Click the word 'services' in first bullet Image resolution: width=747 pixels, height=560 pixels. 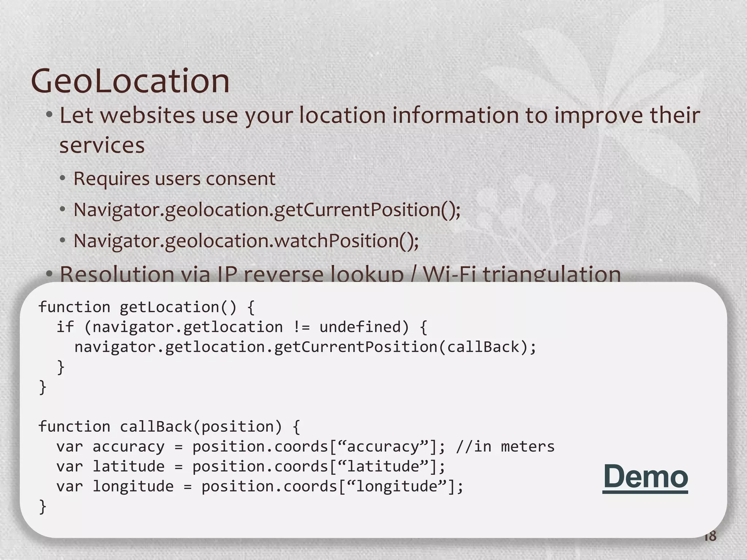[102, 146]
